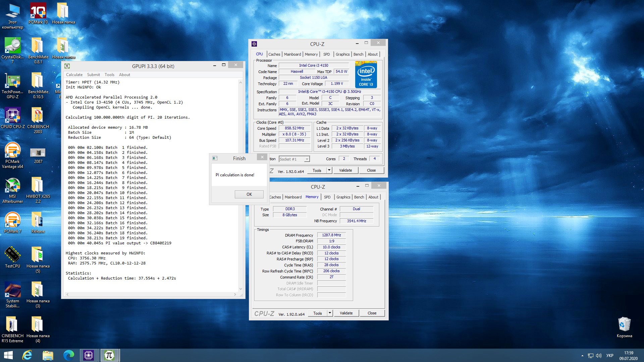Click Close in lower CPU-Z window

tap(372, 313)
